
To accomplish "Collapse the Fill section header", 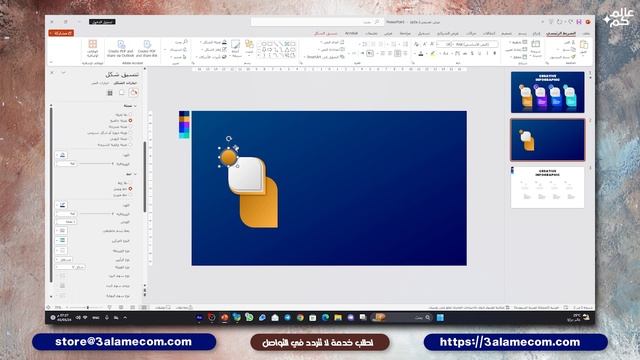I will (x=130, y=106).
